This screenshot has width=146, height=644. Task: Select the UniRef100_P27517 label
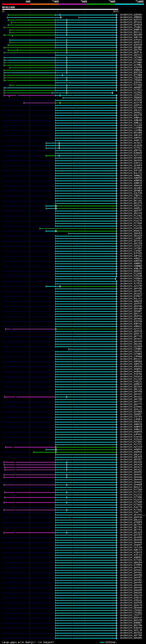pyautogui.click(x=131, y=148)
